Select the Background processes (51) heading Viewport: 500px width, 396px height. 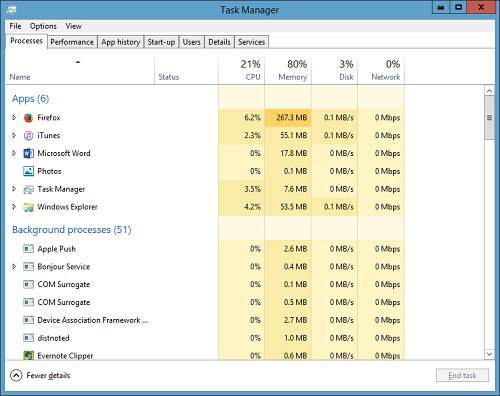[72, 230]
